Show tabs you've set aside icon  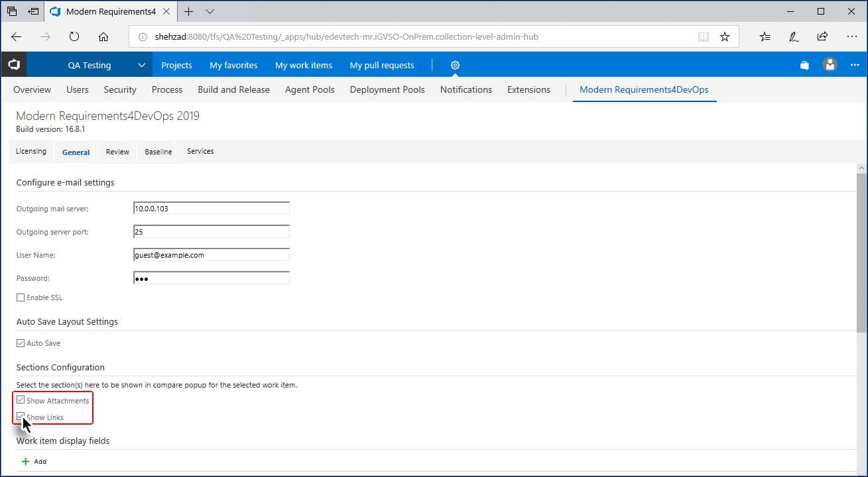[x=12, y=11]
